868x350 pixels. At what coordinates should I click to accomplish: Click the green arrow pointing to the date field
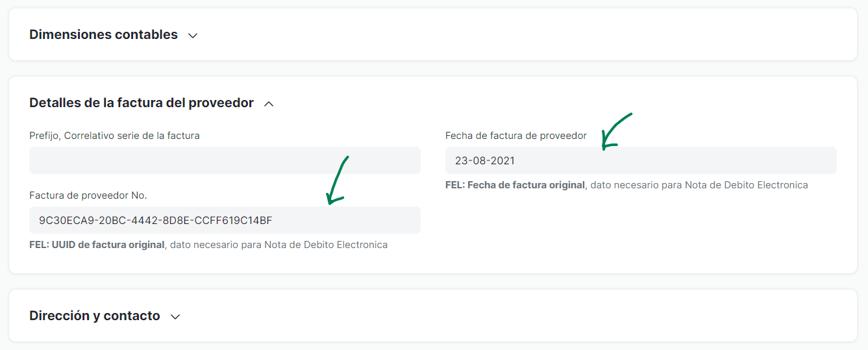click(x=615, y=131)
